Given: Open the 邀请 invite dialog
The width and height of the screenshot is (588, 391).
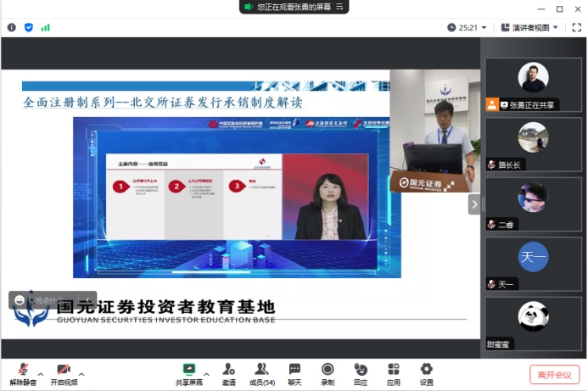Looking at the screenshot, I should [229, 375].
